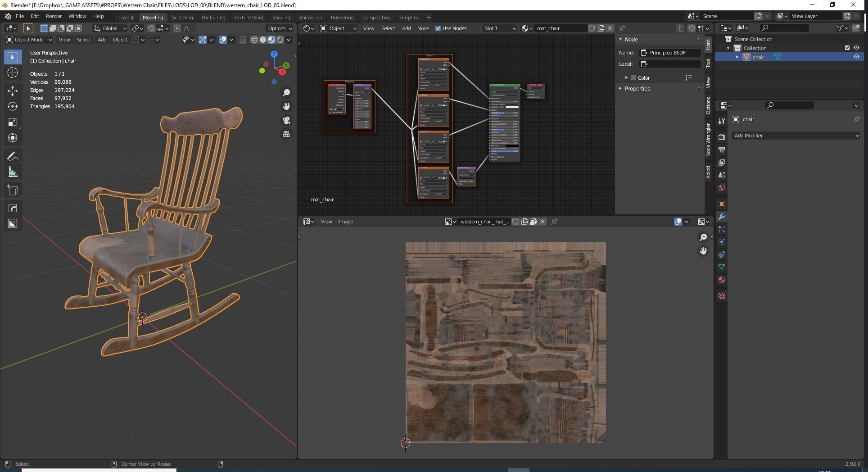
Task: Open the Modifier wrench properties tab
Action: click(722, 217)
